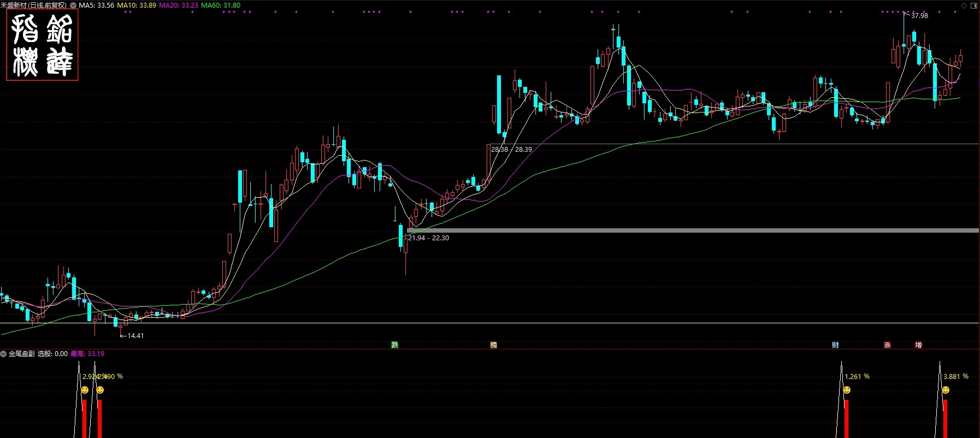Click the second smiley signal icon at left
Image resolution: width=980 pixels, height=438 pixels.
(x=100, y=390)
